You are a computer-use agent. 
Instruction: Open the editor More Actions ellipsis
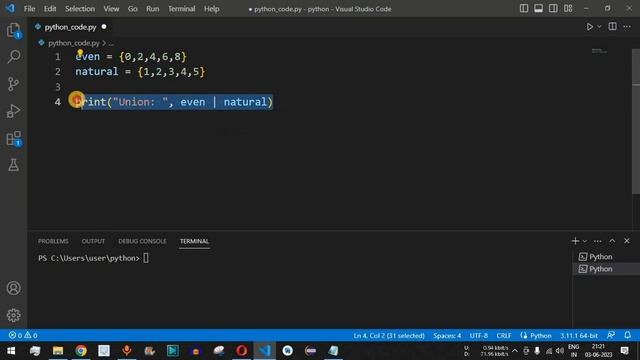tap(627, 27)
